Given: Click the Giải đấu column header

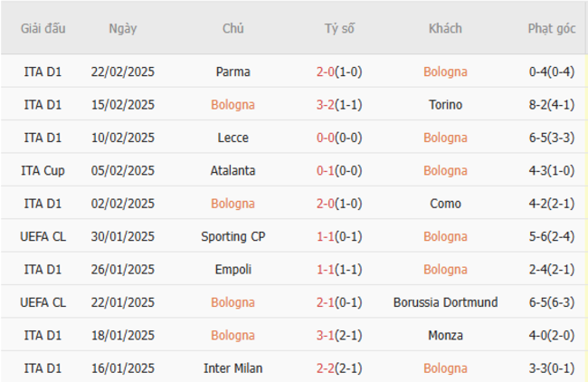Looking at the screenshot, I should tap(43, 29).
